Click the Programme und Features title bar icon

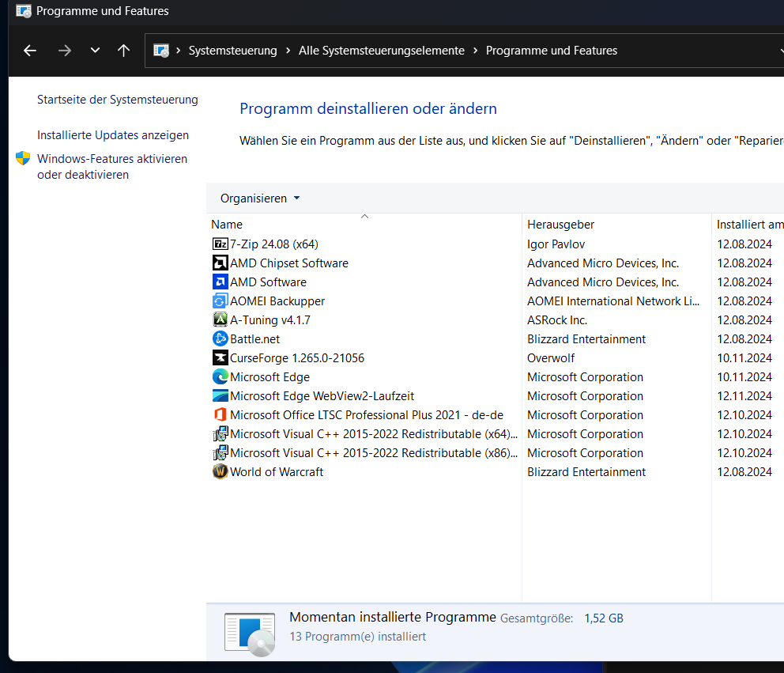(x=24, y=11)
